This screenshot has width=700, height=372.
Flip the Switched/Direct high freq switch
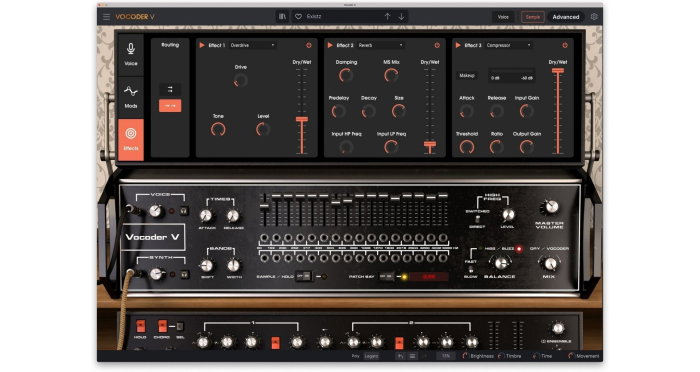(477, 219)
